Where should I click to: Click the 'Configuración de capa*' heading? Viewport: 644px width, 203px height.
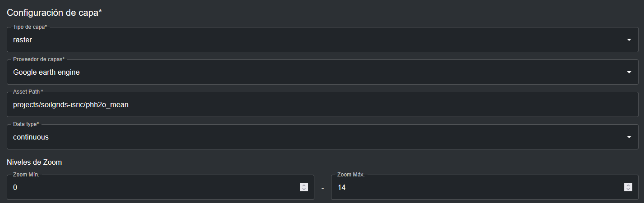(54, 13)
